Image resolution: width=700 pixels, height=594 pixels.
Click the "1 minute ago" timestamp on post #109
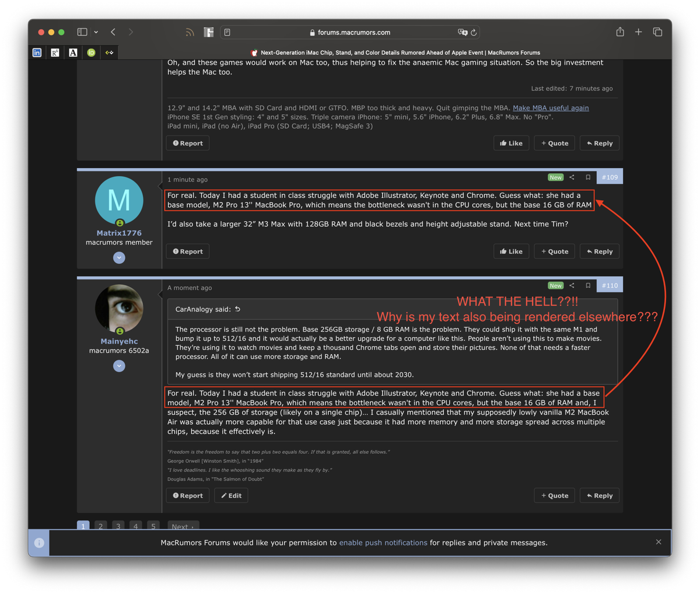click(x=187, y=180)
